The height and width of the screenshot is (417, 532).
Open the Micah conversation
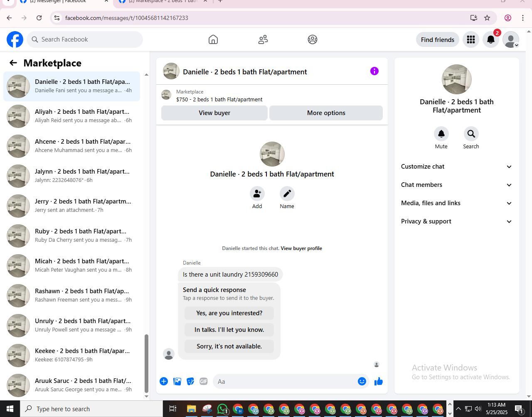point(72,266)
